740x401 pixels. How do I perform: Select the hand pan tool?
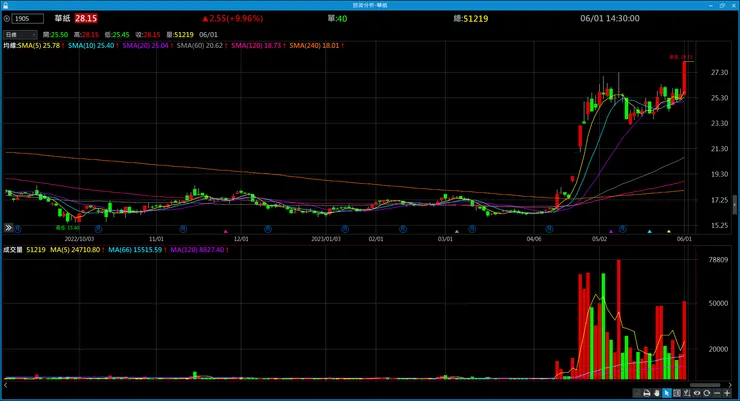point(656,393)
